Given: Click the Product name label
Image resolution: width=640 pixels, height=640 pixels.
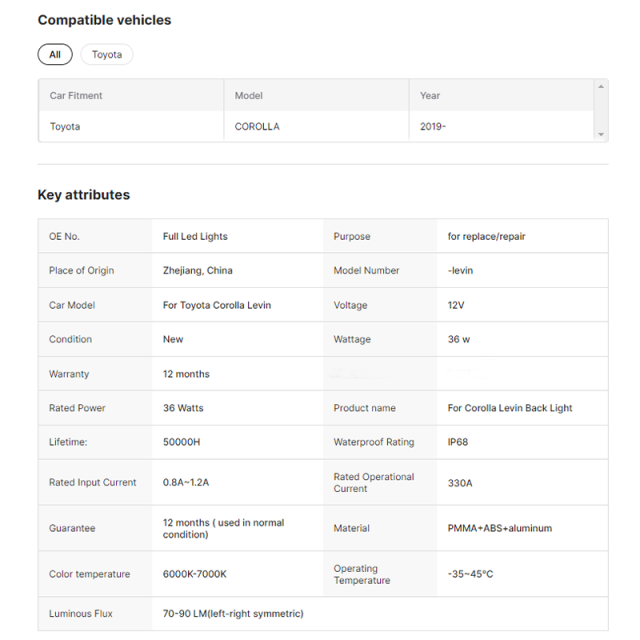Looking at the screenshot, I should pos(364,408).
